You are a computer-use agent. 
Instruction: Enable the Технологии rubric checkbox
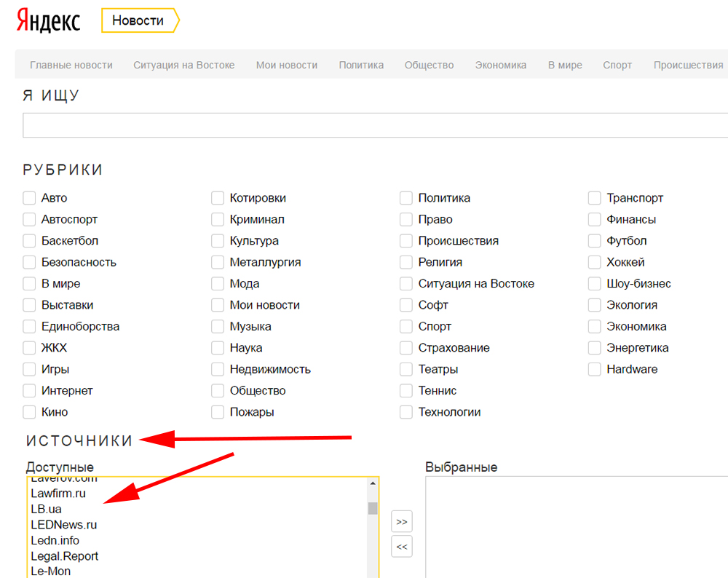coord(406,412)
